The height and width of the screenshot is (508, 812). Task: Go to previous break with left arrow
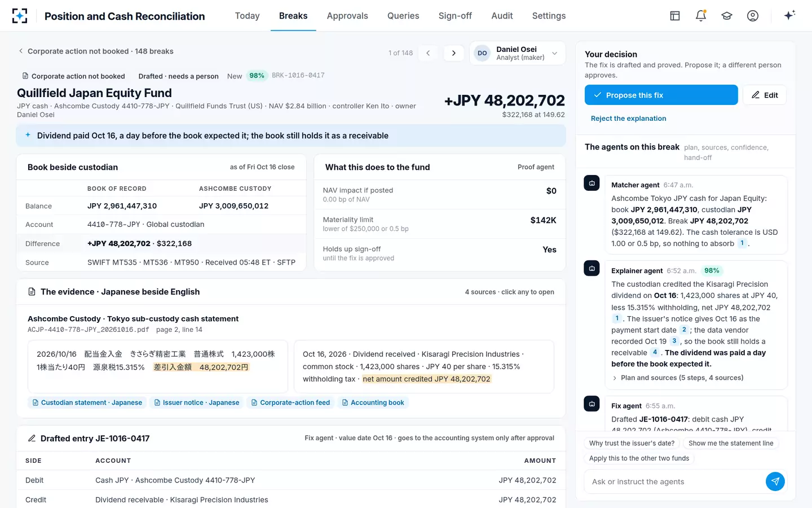coord(428,53)
